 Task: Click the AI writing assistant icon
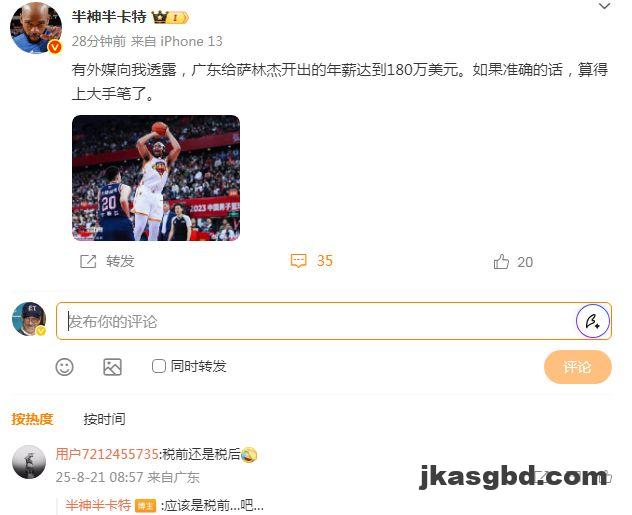pos(592,321)
